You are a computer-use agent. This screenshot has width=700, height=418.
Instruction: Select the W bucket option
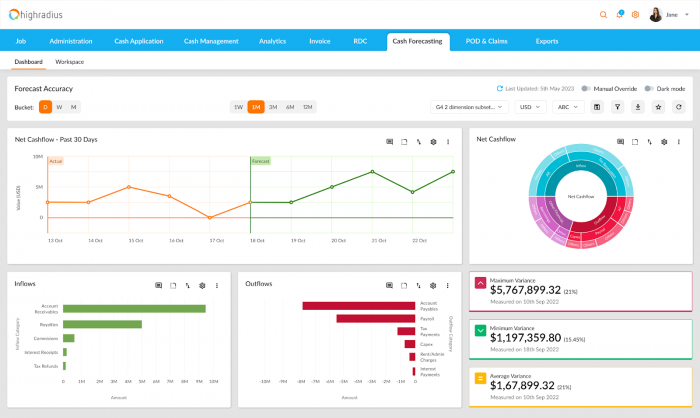click(59, 106)
